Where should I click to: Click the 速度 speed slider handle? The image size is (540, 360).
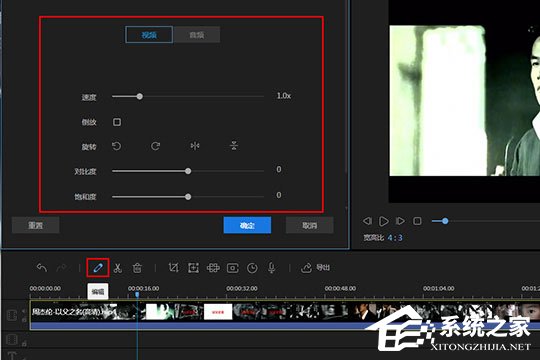pyautogui.click(x=139, y=96)
